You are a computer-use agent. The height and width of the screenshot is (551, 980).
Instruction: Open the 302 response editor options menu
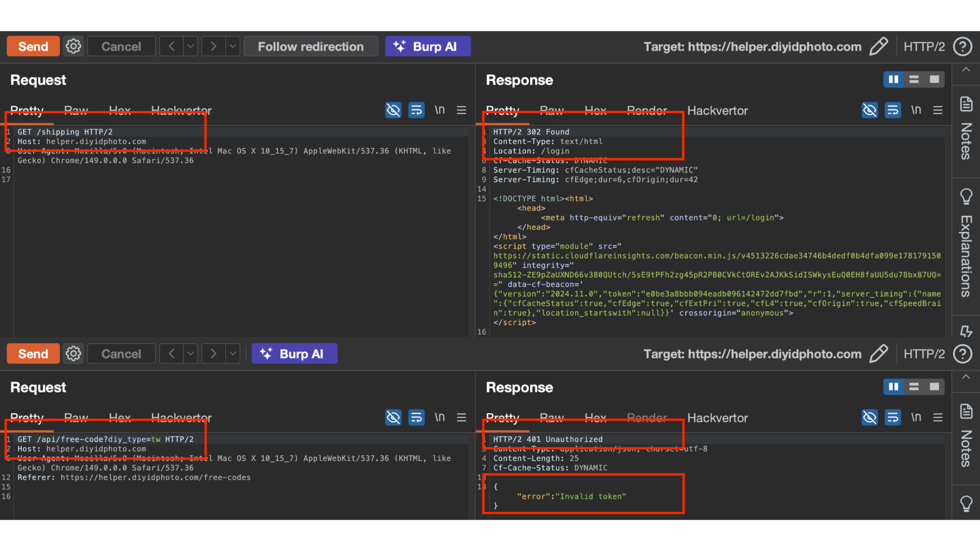pyautogui.click(x=938, y=110)
